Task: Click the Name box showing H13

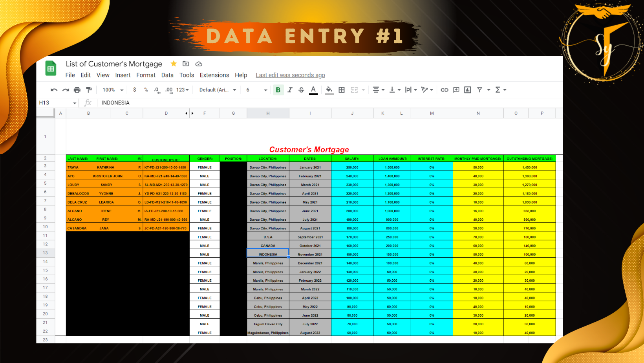Action: [58, 103]
